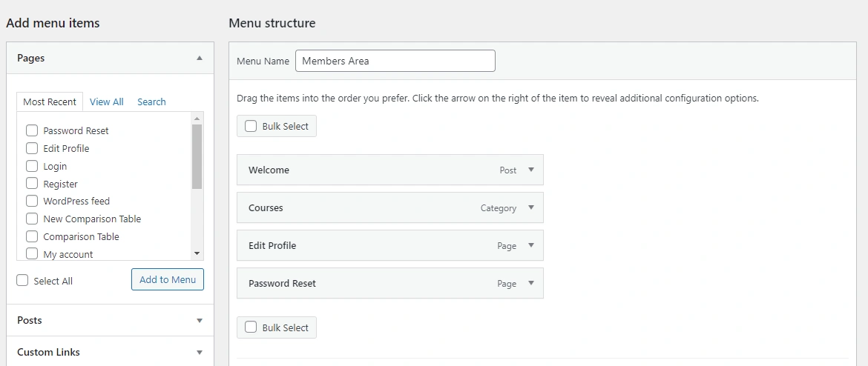Switch to the View All tab
Screen dimensions: 868x366
tap(107, 102)
